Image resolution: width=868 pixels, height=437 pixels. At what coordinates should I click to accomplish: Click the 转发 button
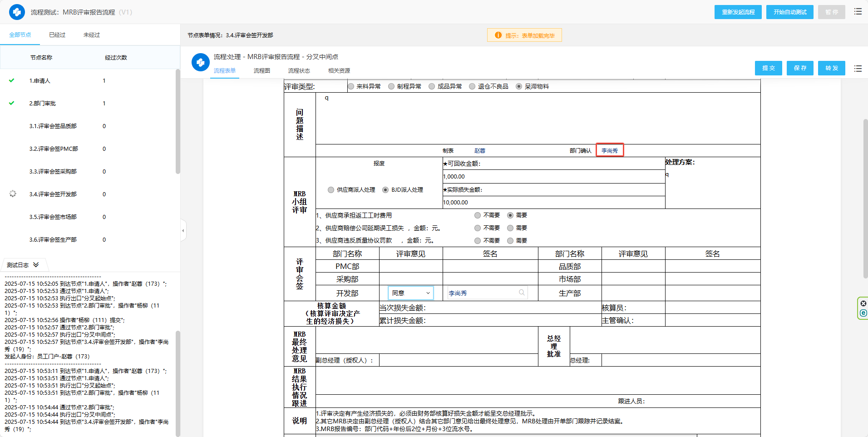pos(832,68)
